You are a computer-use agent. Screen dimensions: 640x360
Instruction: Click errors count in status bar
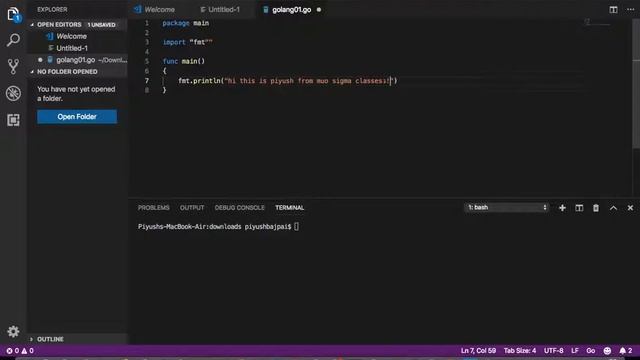coord(13,351)
